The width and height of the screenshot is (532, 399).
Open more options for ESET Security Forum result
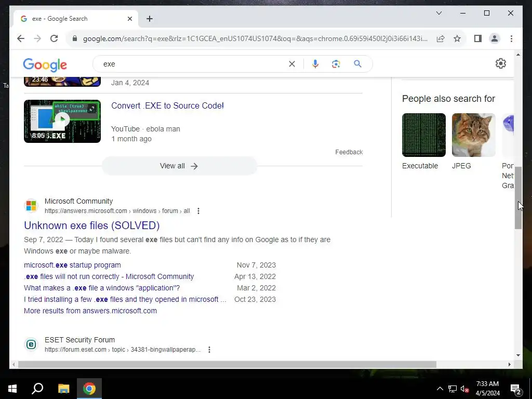pyautogui.click(x=209, y=350)
